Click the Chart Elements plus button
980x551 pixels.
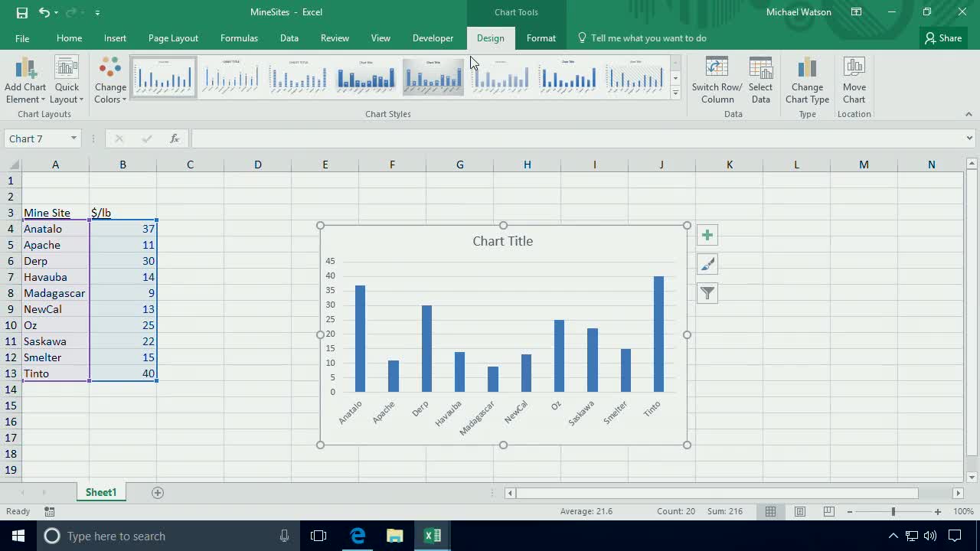coord(707,235)
